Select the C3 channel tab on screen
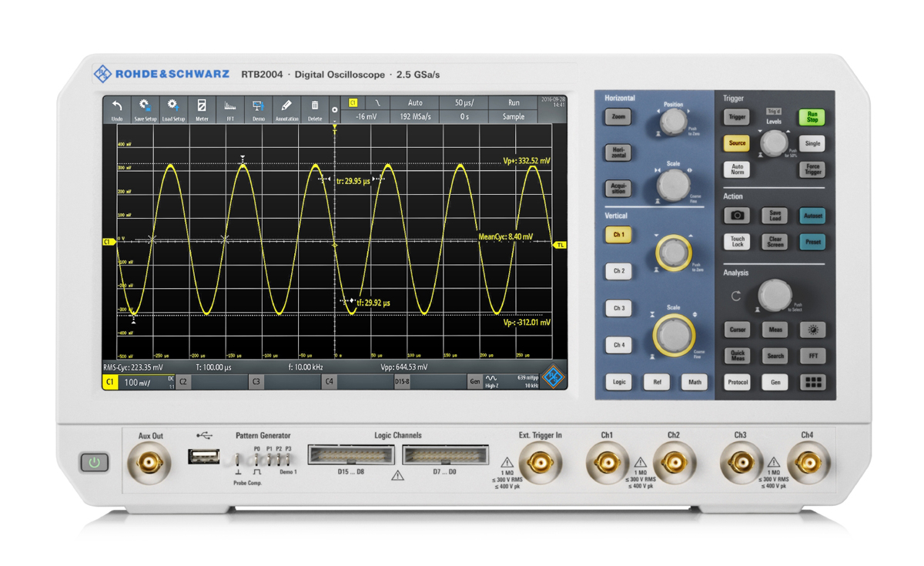Image resolution: width=924 pixels, height=566 pixels. coord(256,381)
